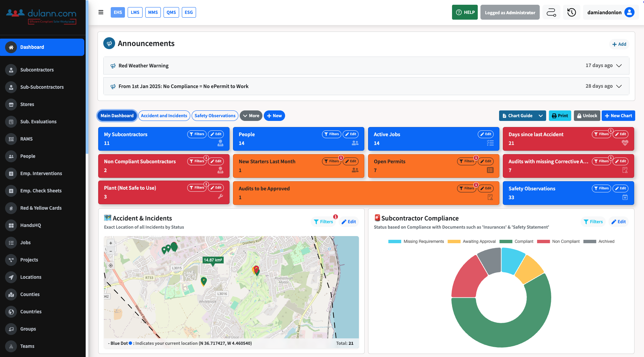
Task: Create a New dashboard tab
Action: 274,115
